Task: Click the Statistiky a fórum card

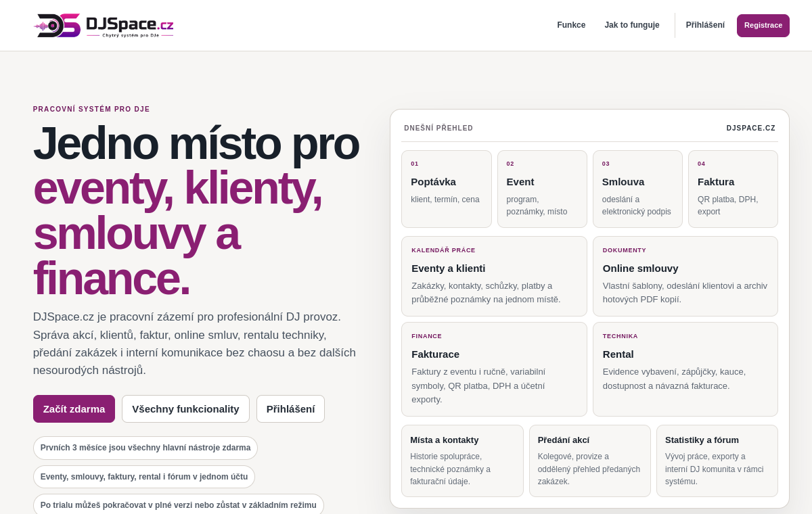Action: point(717,461)
